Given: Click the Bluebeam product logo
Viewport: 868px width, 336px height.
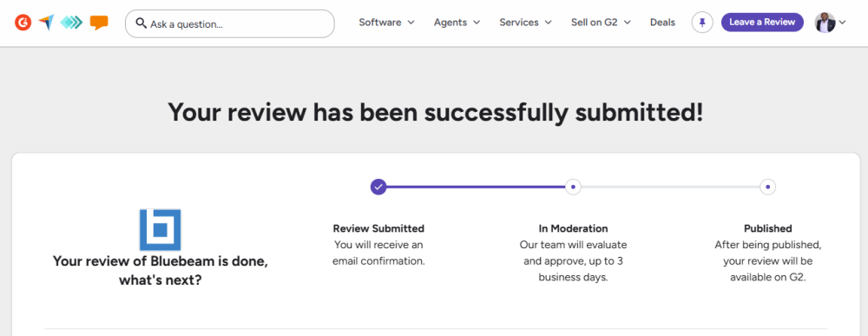Looking at the screenshot, I should click(x=160, y=230).
